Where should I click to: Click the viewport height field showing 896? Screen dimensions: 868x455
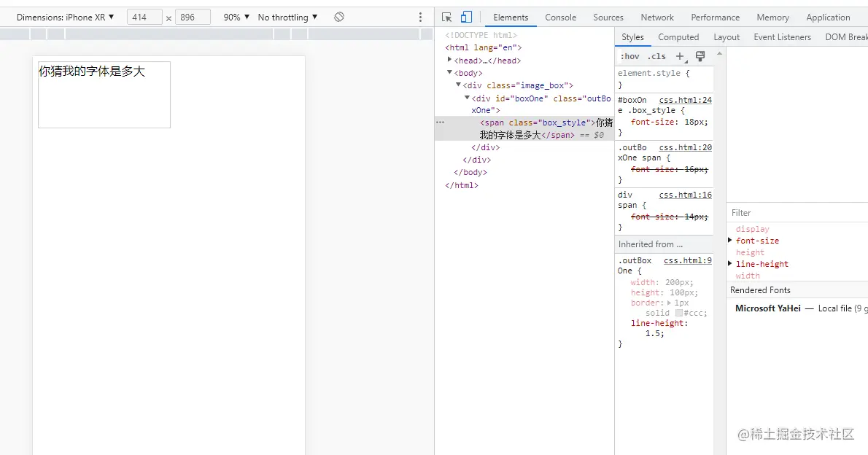coord(193,17)
